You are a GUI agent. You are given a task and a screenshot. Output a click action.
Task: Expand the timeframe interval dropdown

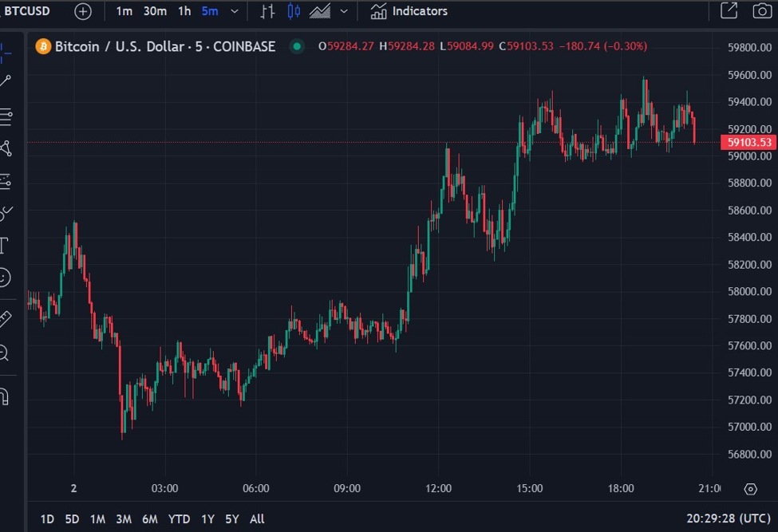point(234,11)
